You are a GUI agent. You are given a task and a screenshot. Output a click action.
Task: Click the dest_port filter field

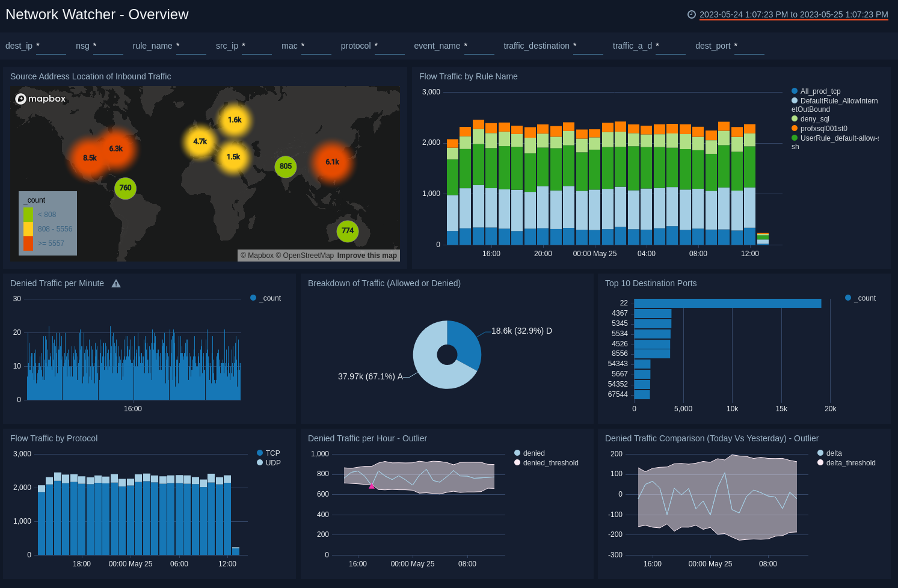pyautogui.click(x=749, y=46)
